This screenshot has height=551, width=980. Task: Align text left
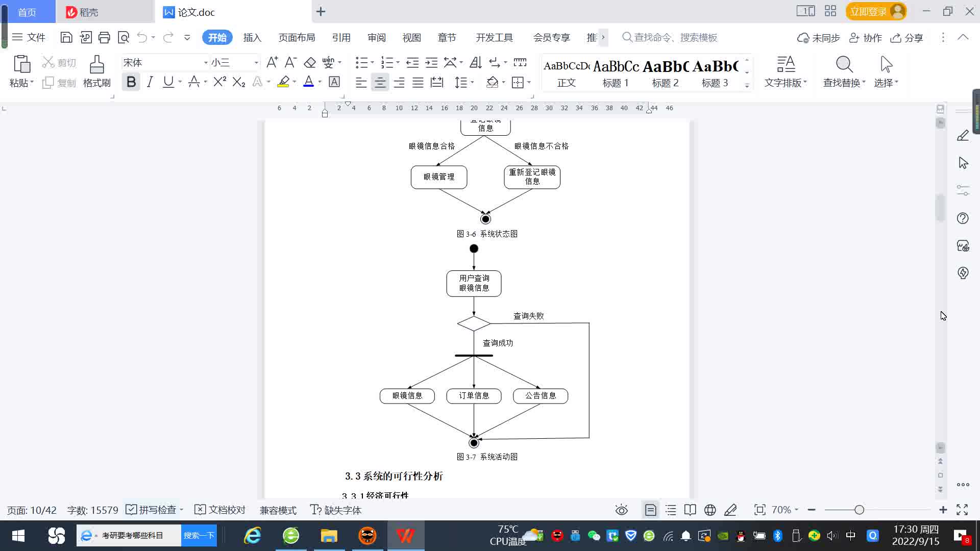pyautogui.click(x=361, y=82)
